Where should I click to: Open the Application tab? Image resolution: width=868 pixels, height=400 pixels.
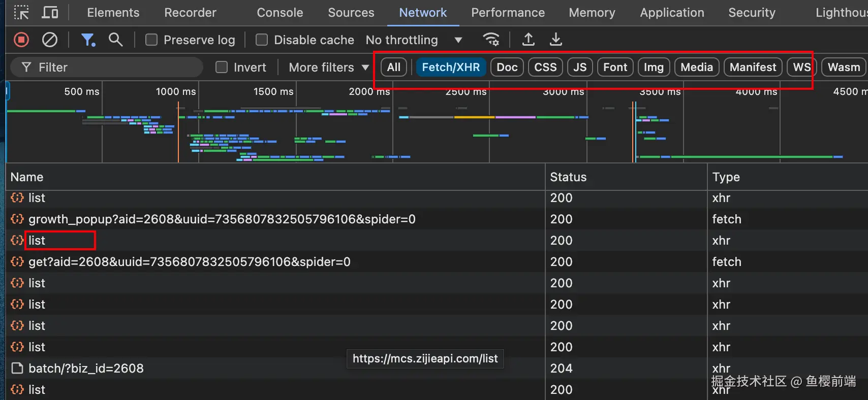coord(672,13)
